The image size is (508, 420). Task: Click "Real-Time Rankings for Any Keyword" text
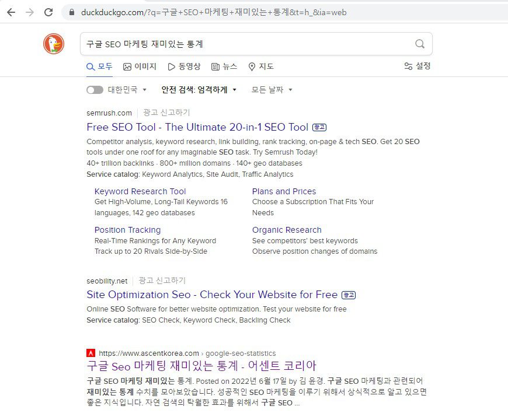pos(155,241)
